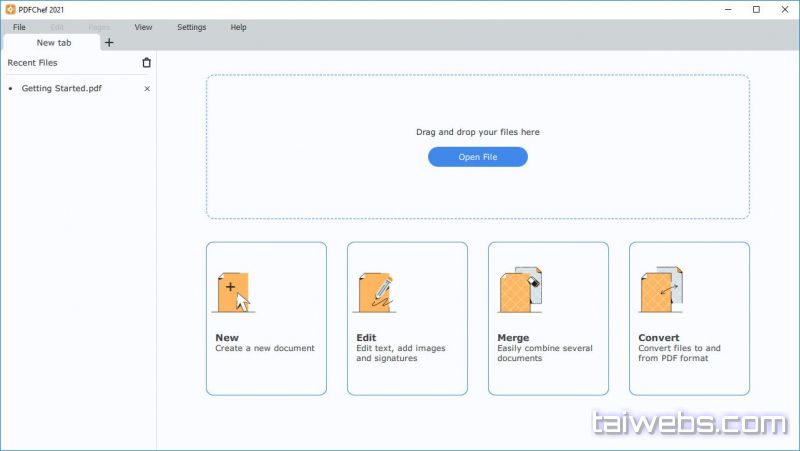Open the Settings menu
Image resolution: width=800 pixels, height=451 pixels.
(x=191, y=27)
